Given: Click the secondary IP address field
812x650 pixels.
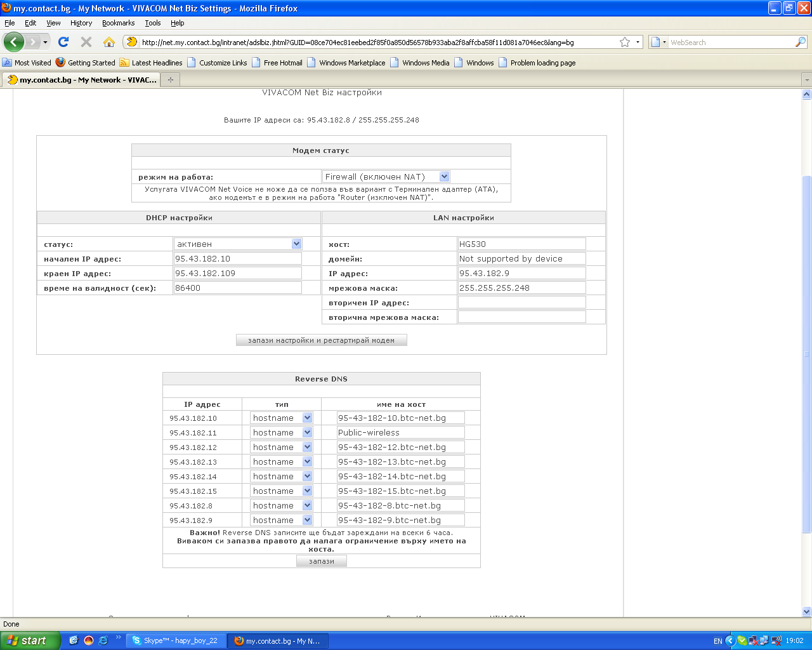Looking at the screenshot, I should point(522,302).
